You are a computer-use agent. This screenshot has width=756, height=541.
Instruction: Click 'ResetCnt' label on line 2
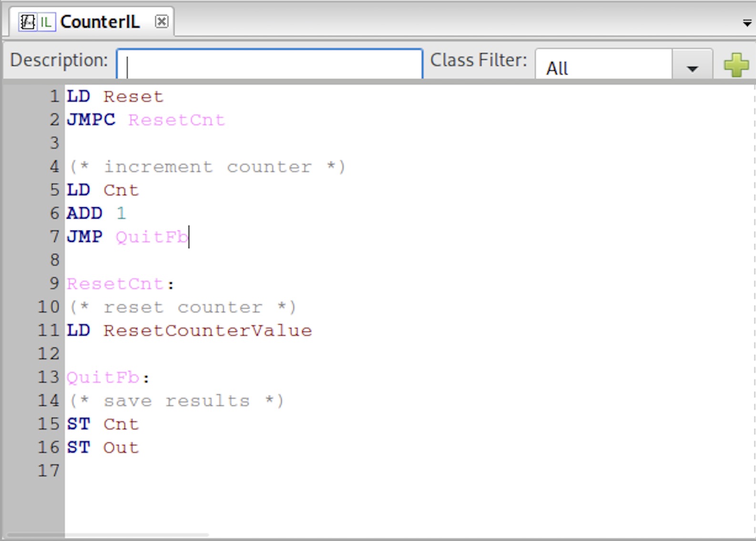(176, 120)
